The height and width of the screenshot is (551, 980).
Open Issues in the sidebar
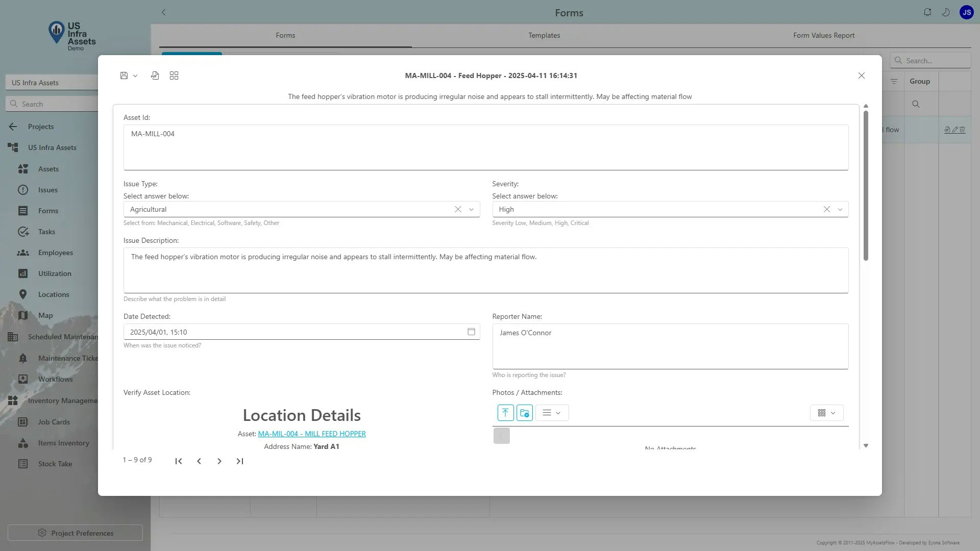click(x=47, y=190)
